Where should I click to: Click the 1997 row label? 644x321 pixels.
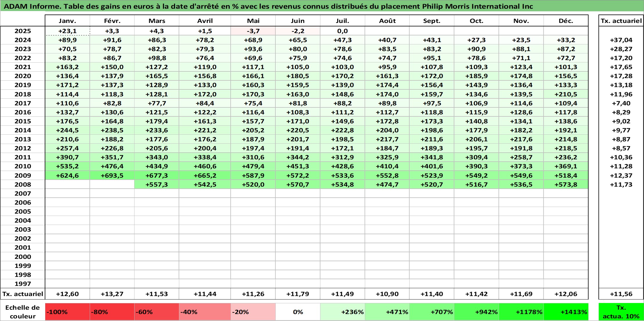23,284
